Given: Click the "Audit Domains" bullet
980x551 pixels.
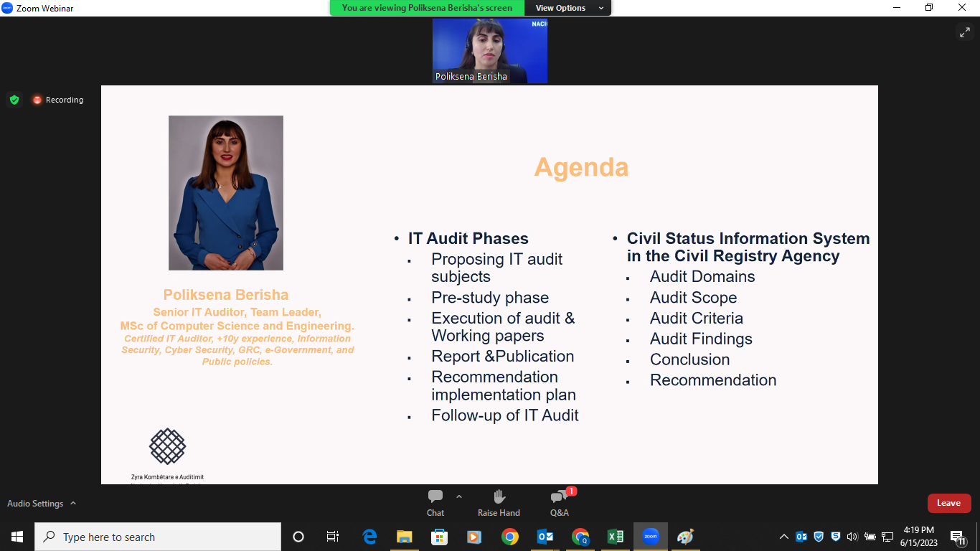Looking at the screenshot, I should click(702, 277).
